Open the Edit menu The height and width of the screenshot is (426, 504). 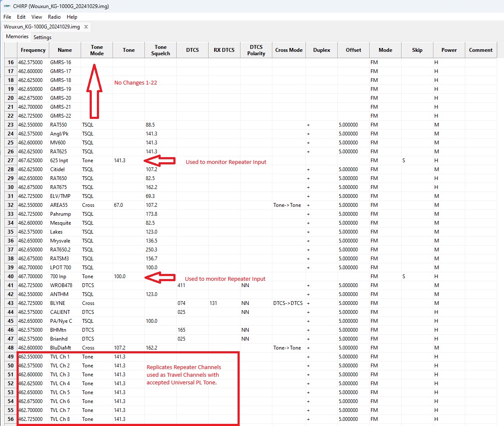point(21,17)
